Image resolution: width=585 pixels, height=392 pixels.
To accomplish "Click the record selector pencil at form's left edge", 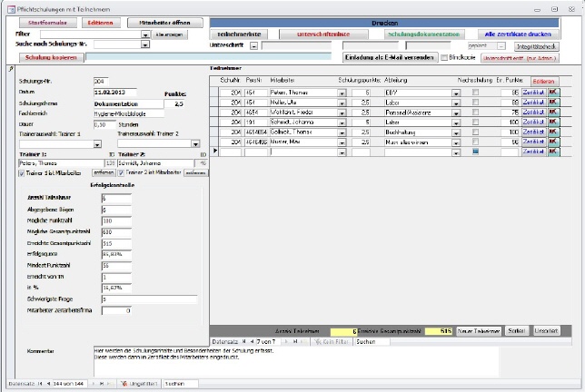I will (11, 69).
